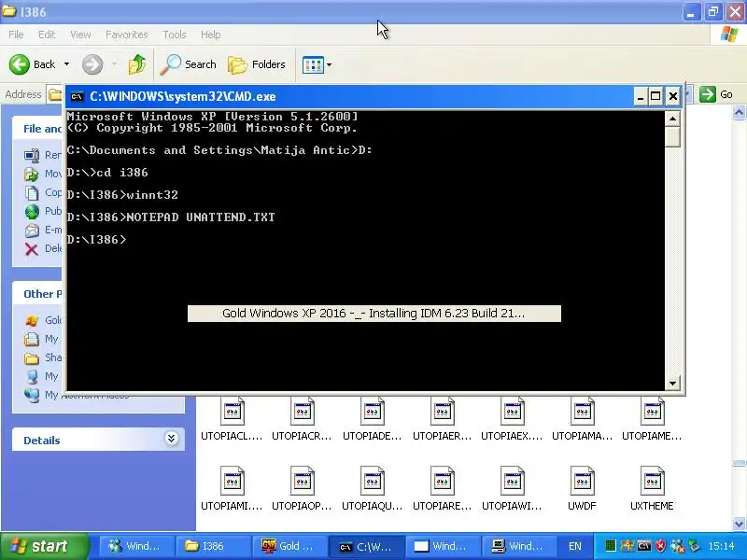Screen dimensions: 747x560
Task: Click the Publish to Web globe icon
Action: [x=32, y=212]
